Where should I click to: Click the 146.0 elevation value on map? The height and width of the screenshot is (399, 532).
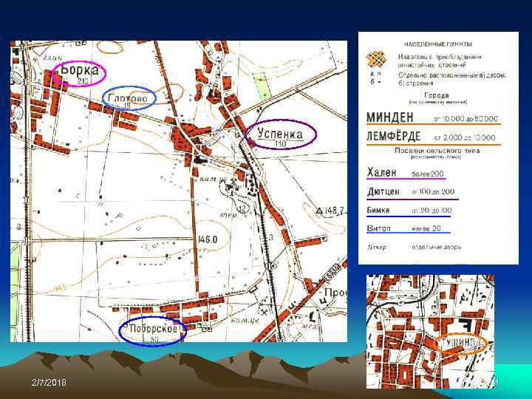click(x=208, y=239)
